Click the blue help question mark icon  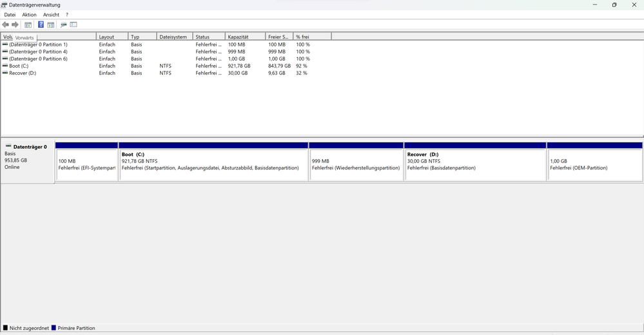point(41,25)
